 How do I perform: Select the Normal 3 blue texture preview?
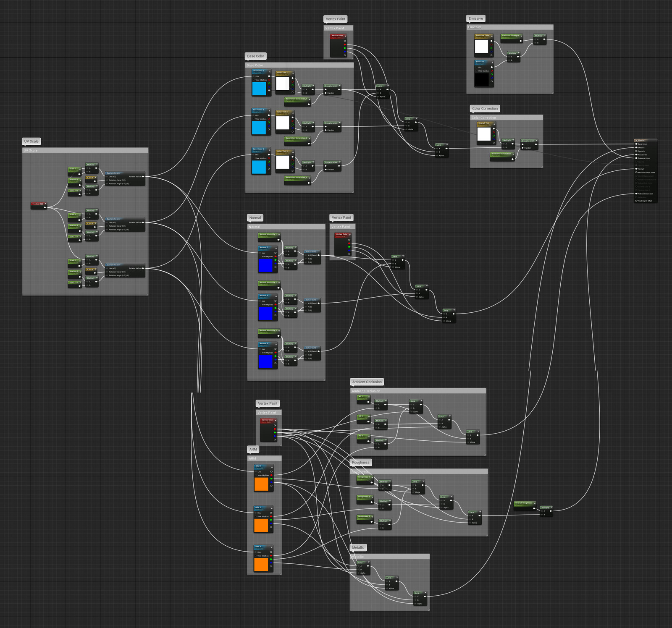pos(265,361)
